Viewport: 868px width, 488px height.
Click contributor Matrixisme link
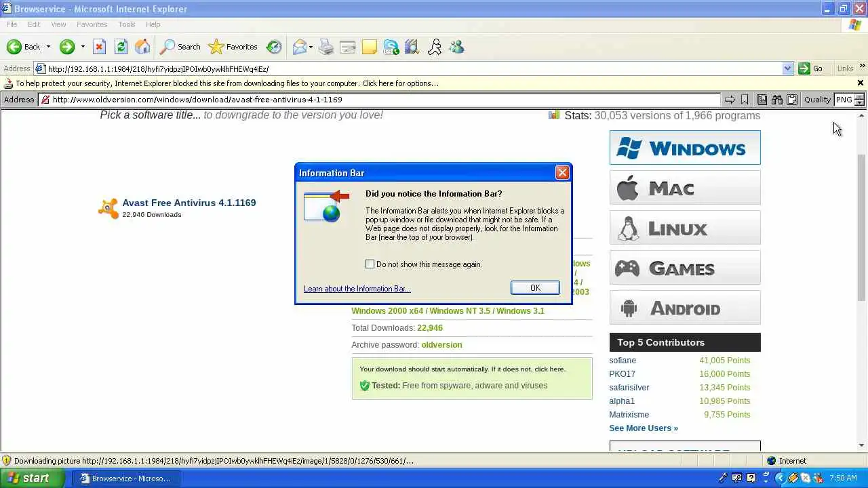[629, 415]
